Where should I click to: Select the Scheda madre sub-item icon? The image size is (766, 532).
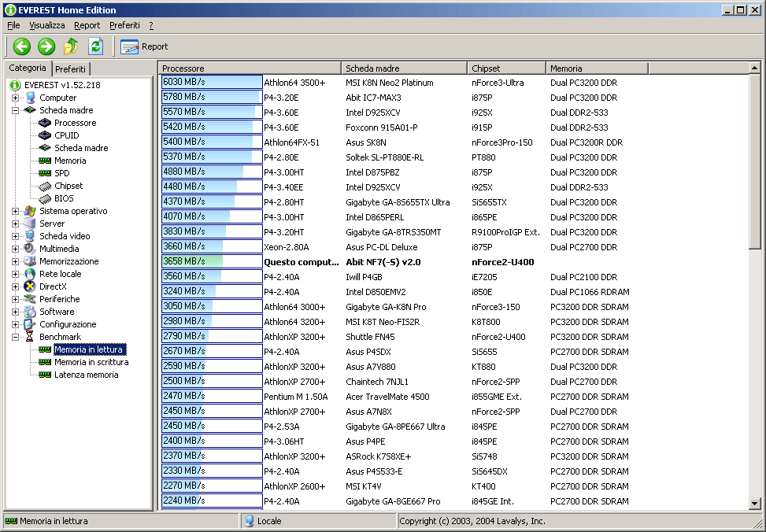coord(45,148)
